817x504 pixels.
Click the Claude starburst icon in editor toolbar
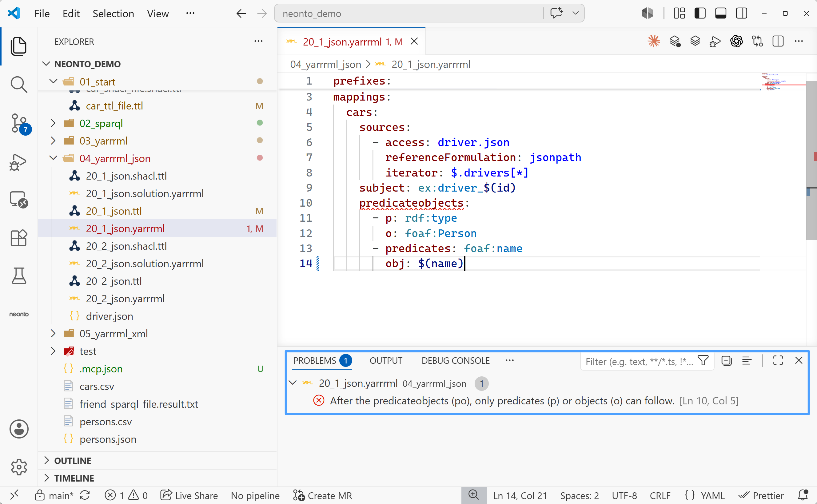654,41
